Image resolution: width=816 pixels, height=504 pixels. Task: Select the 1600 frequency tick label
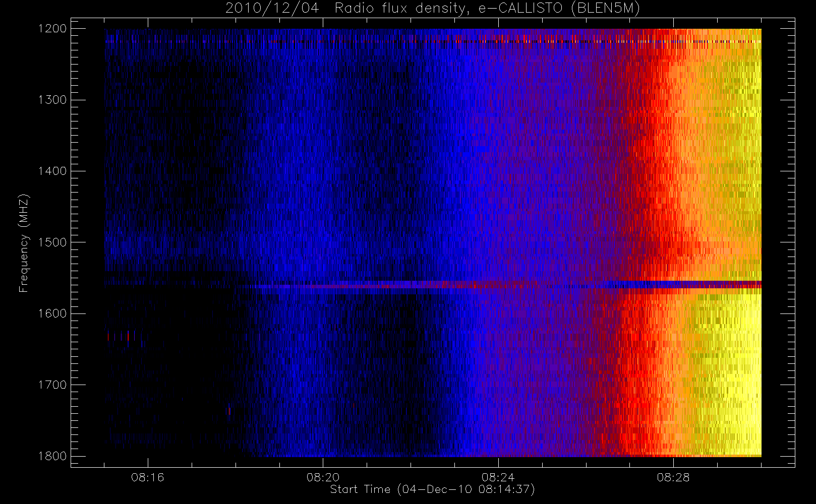pyautogui.click(x=52, y=313)
